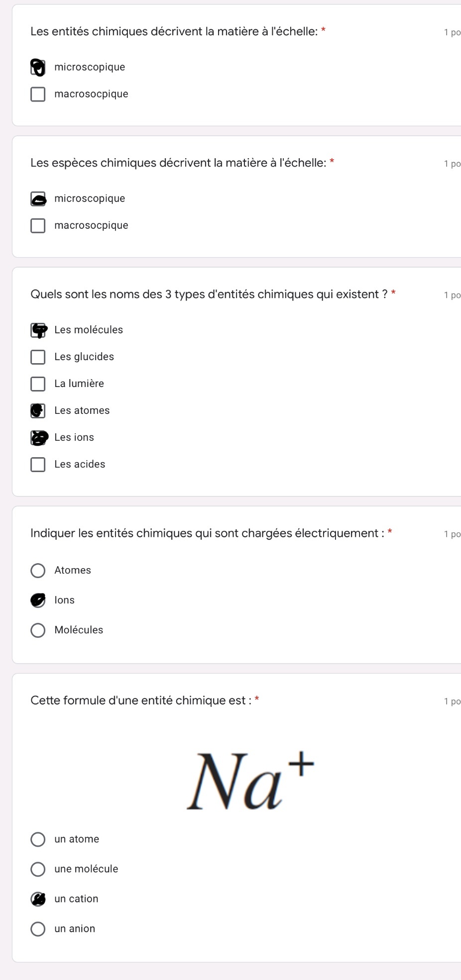
Task: Toggle the "Les molécules" checkbox
Action: click(38, 330)
